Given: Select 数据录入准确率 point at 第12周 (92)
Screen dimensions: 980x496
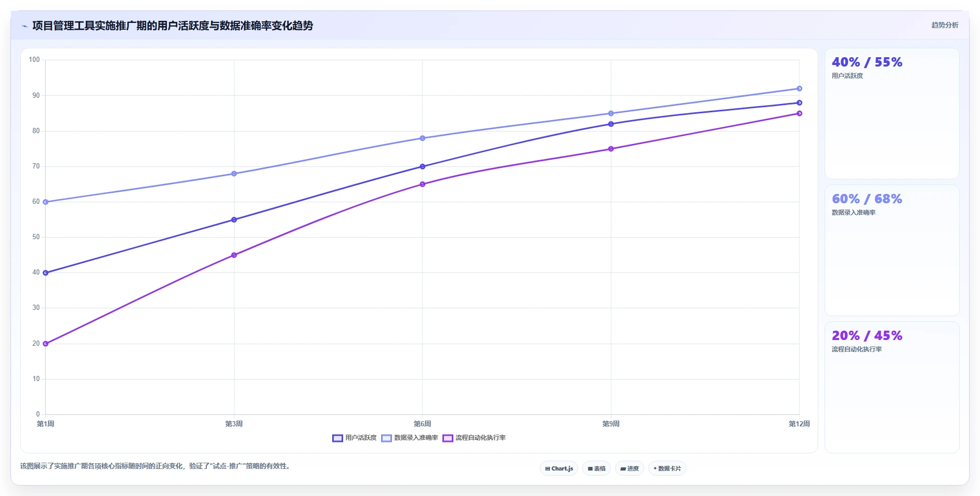Looking at the screenshot, I should point(800,89).
